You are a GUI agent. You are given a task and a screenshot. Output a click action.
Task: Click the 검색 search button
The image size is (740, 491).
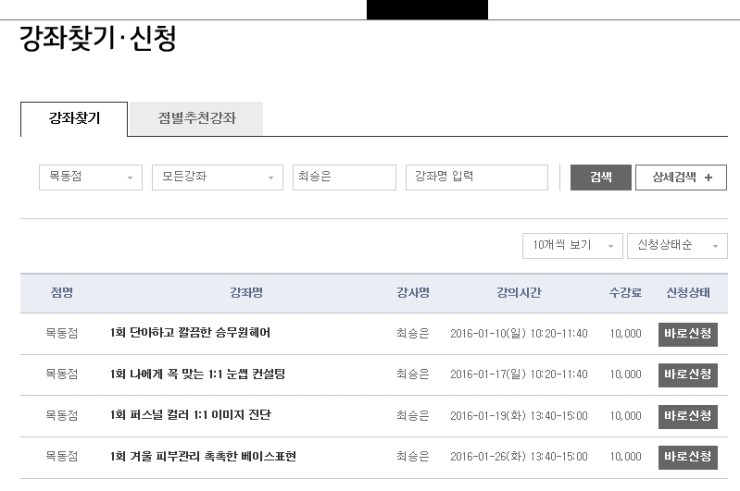601,178
